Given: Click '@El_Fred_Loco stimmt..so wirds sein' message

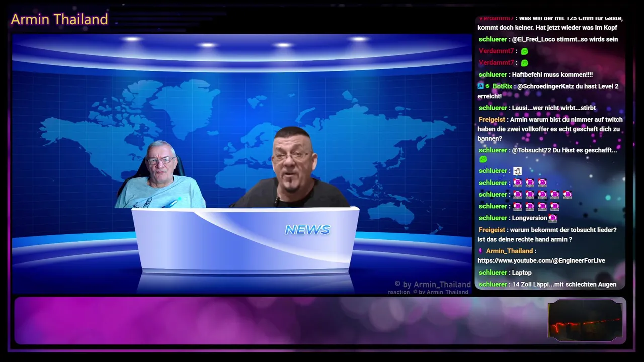Looking at the screenshot, I should point(565,40).
